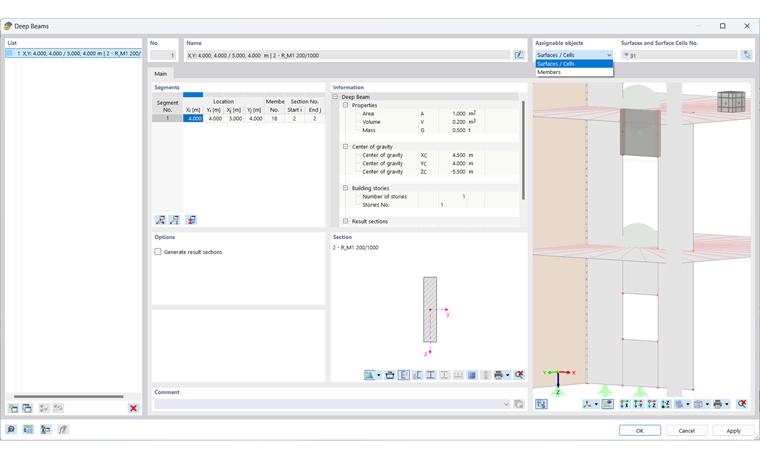Toggle the perspective view icon in preview toolbar

[x=607, y=404]
